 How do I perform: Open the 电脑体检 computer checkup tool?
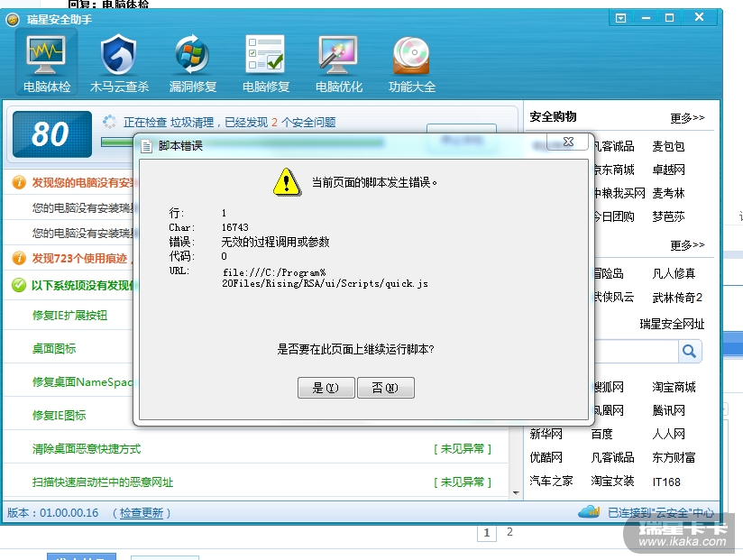[47, 62]
